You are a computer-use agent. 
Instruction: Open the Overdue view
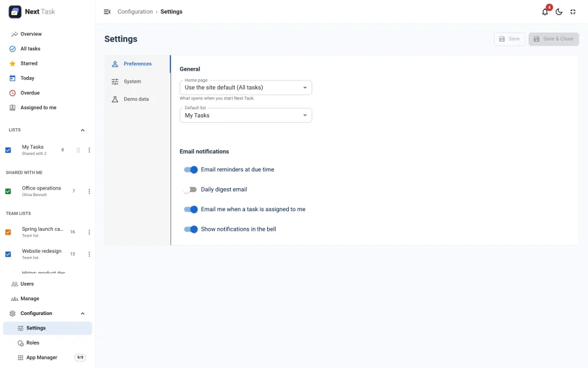tap(48, 93)
